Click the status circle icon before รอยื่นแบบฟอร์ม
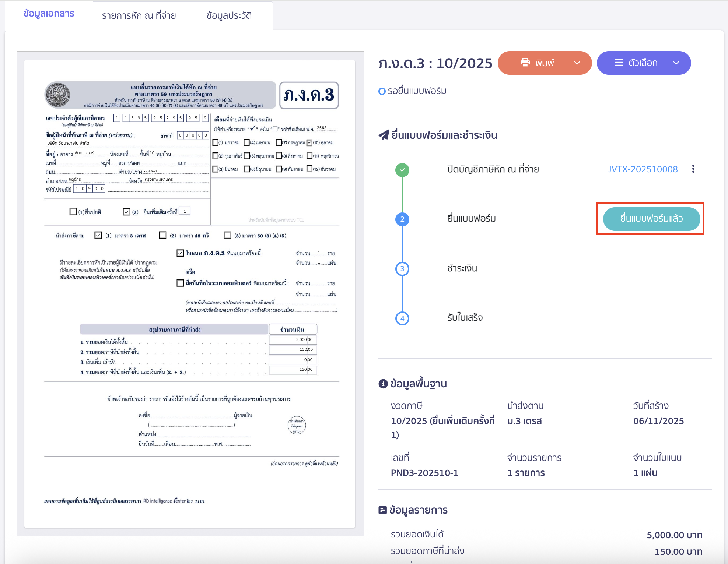728x564 pixels. (x=382, y=91)
